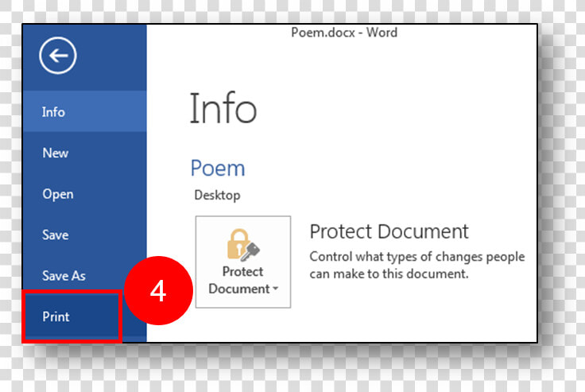Click the Poem document title
Image resolution: width=585 pixels, height=392 pixels.
coord(218,168)
